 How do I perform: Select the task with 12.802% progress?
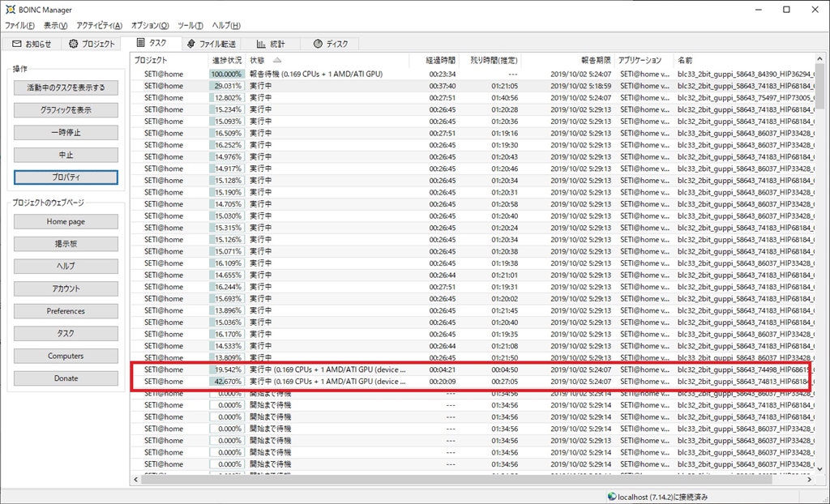pos(473,98)
